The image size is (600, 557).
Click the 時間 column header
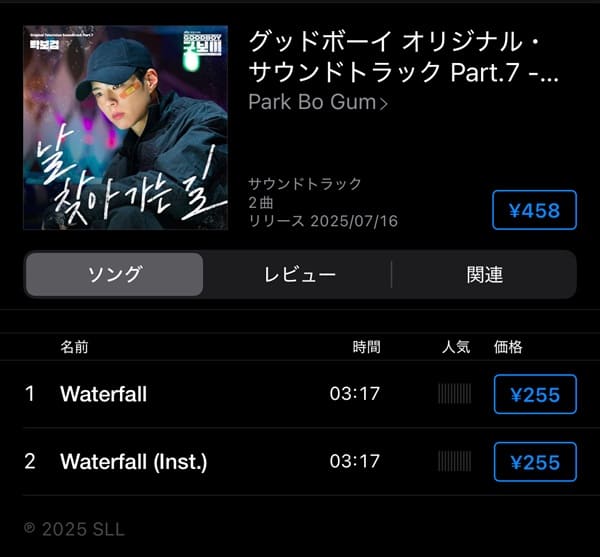(366, 347)
